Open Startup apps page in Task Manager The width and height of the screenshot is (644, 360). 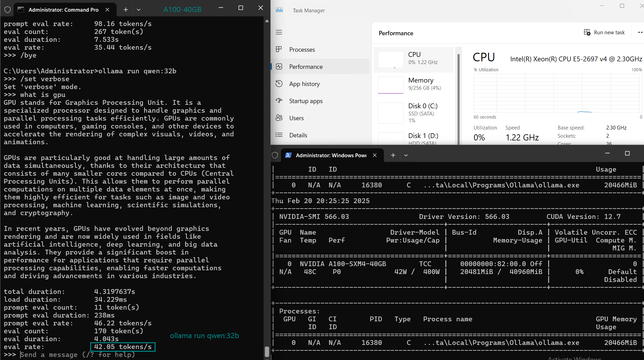320,101
